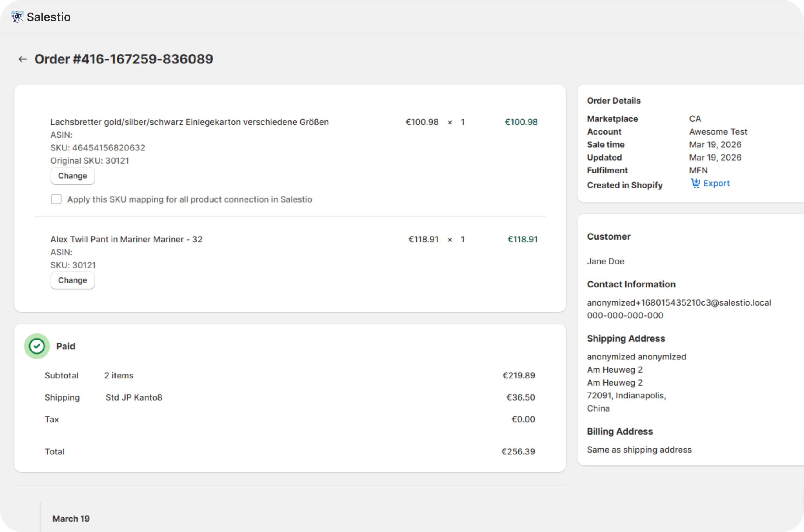The image size is (804, 532).
Task: Click the shopping cart Export icon
Action: [695, 183]
